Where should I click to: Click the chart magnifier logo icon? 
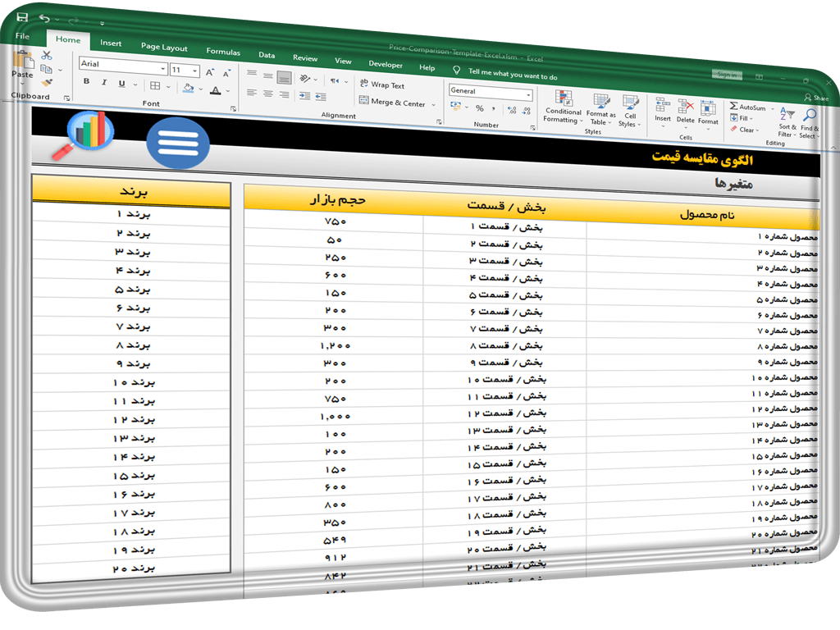84,135
